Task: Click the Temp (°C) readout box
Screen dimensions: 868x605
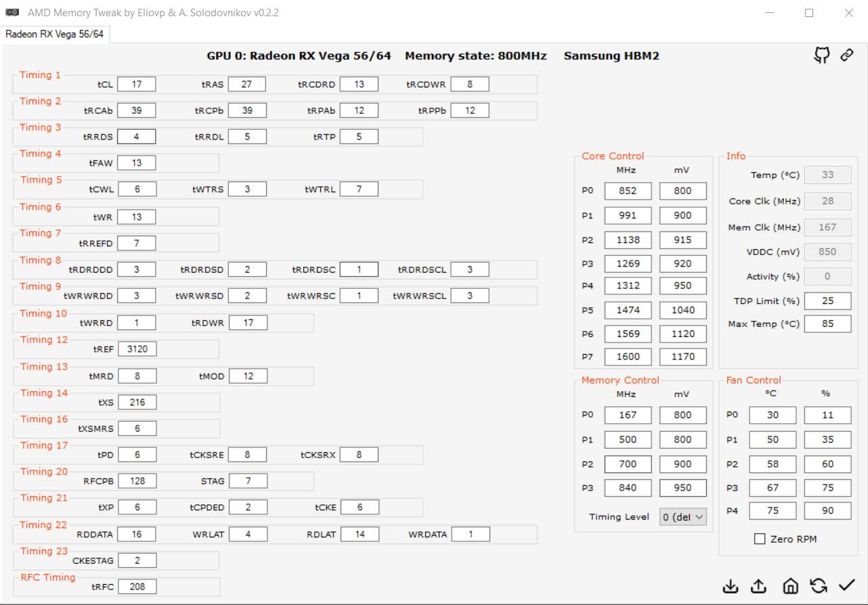Action: coord(827,175)
